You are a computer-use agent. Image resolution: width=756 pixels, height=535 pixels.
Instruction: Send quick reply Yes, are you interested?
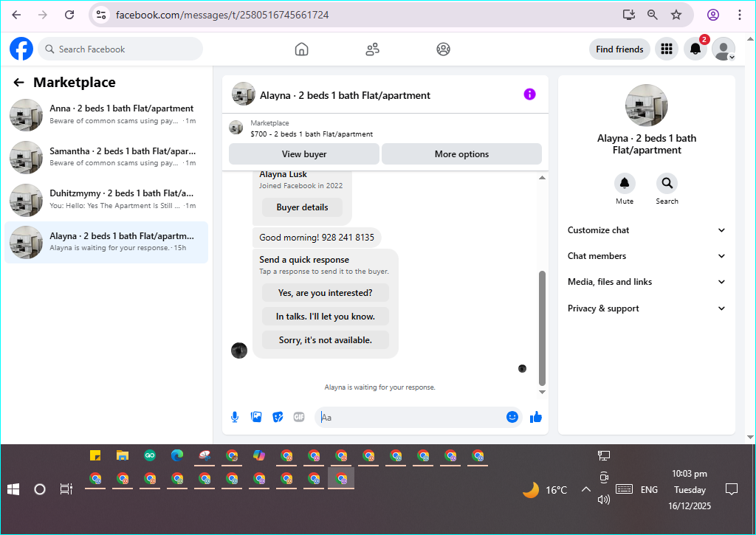pyautogui.click(x=326, y=293)
